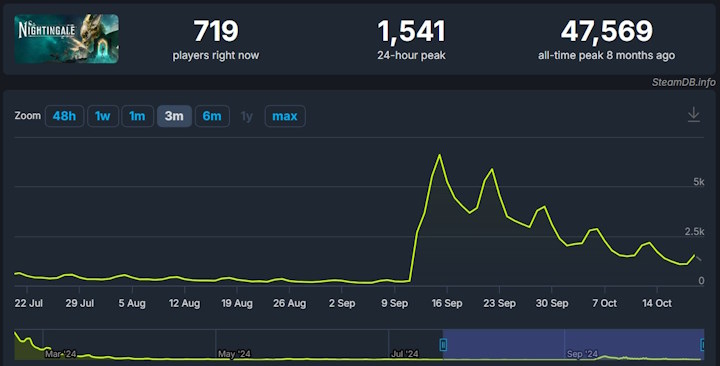Click the Mar '24 navigator label
This screenshot has height=366, width=720.
tap(61, 354)
